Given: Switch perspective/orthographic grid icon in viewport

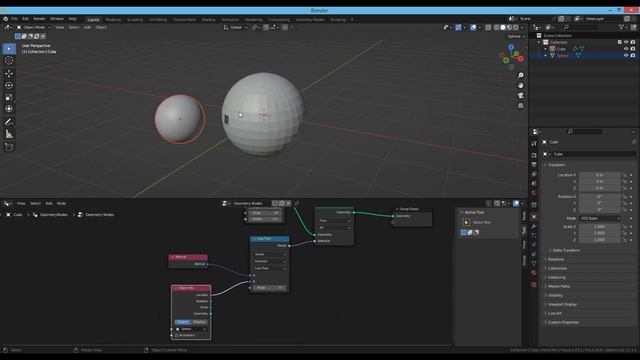Looking at the screenshot, I should tap(520, 106).
